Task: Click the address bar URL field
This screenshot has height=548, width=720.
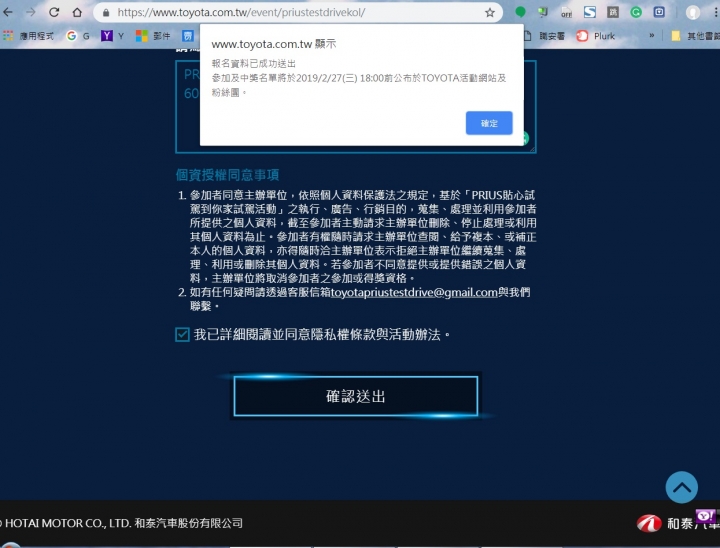Action: coord(298,12)
